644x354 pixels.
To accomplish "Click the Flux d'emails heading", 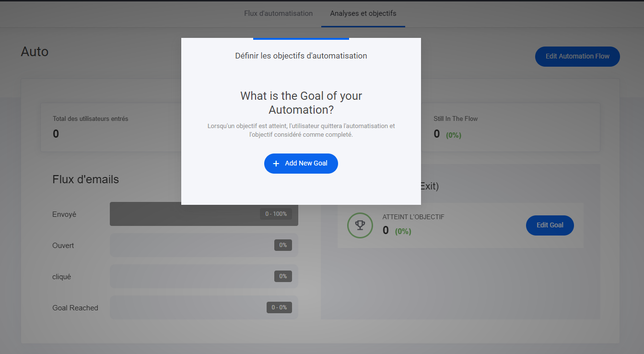I will (85, 179).
